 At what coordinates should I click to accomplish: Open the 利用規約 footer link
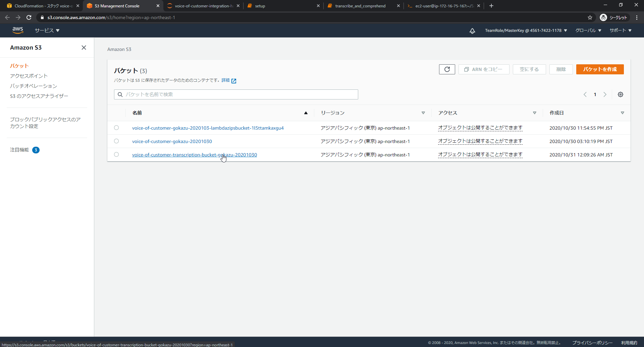point(629,343)
